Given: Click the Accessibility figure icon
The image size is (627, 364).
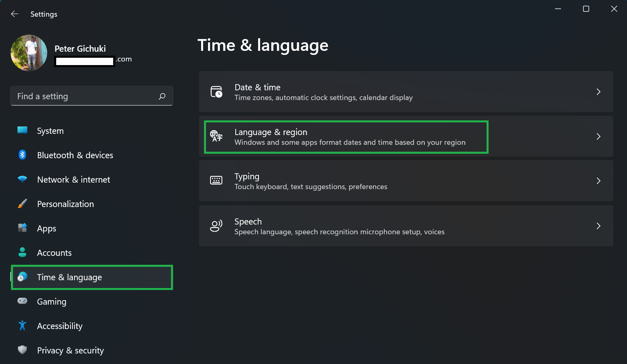Looking at the screenshot, I should point(22,325).
